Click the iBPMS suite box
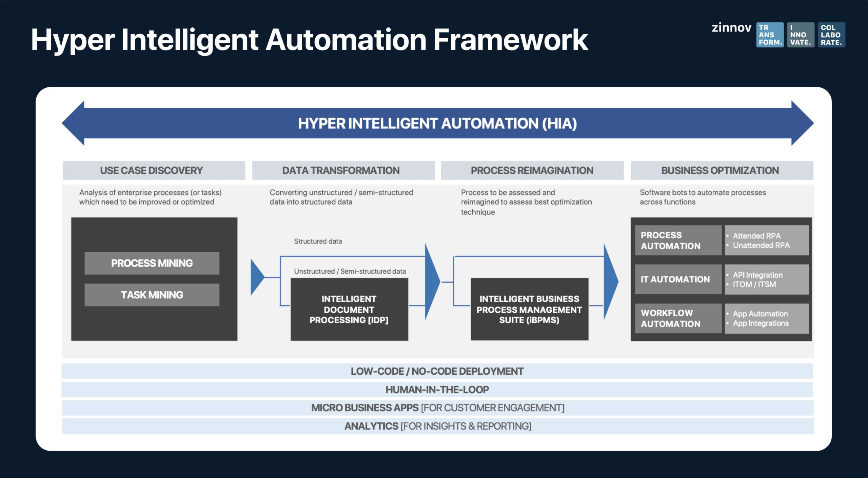Screen dimensions: 868x478 (x=529, y=309)
